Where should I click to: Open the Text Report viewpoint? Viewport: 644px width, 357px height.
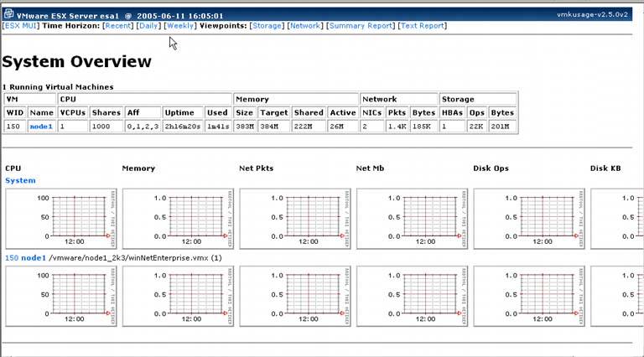(421, 26)
